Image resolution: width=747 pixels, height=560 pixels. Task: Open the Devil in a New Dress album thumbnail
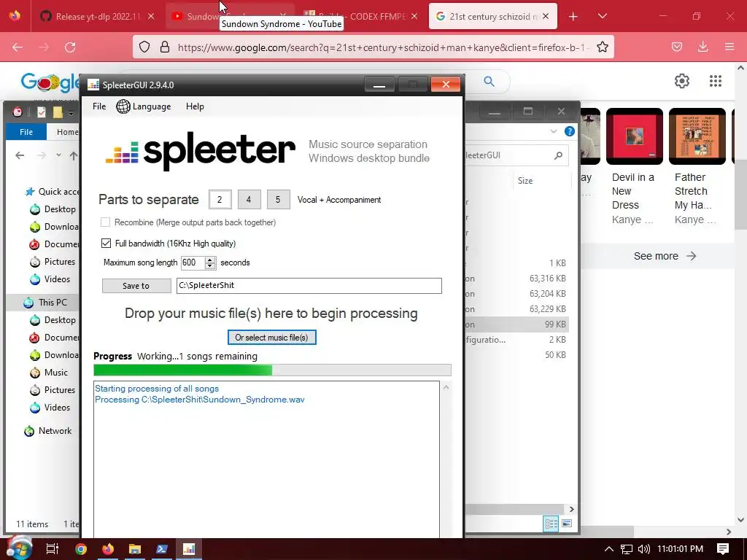pyautogui.click(x=634, y=136)
